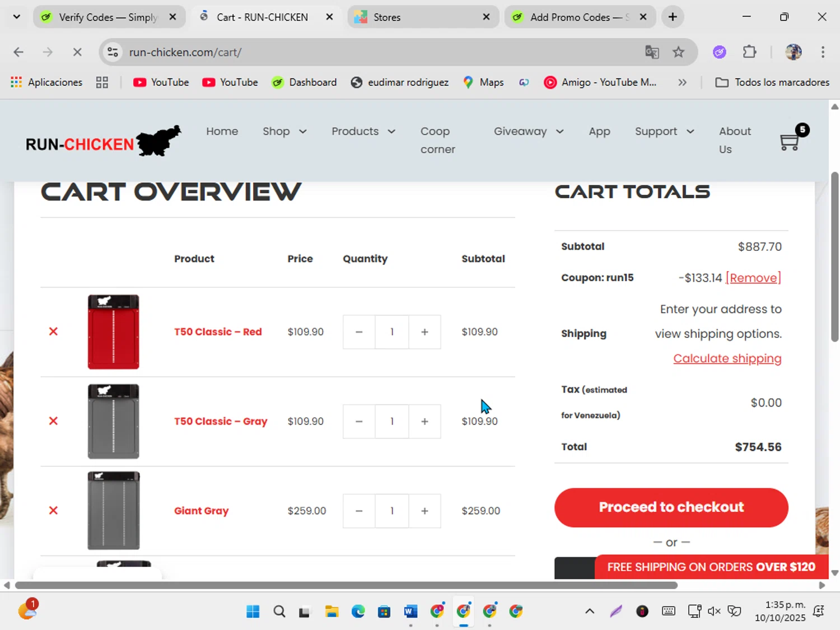Open eudimar rodriguez bookmark
Viewport: 840px width, 630px height.
click(x=400, y=82)
